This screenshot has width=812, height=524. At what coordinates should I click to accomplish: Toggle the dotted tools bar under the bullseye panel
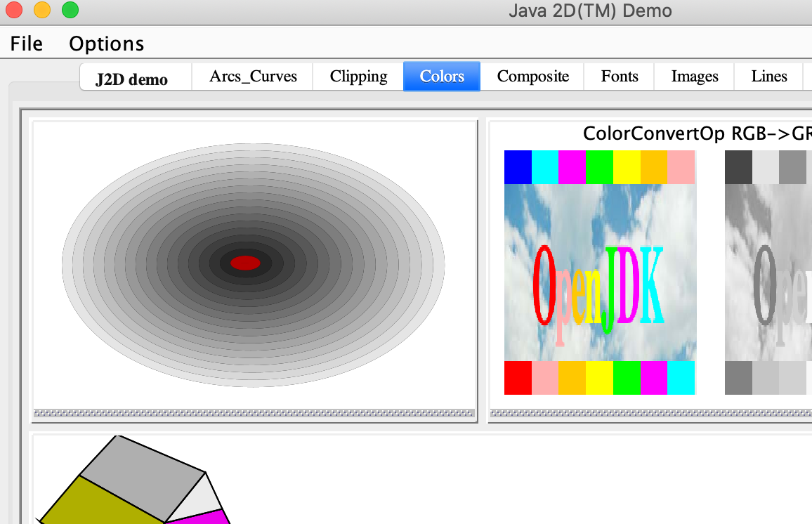point(254,414)
